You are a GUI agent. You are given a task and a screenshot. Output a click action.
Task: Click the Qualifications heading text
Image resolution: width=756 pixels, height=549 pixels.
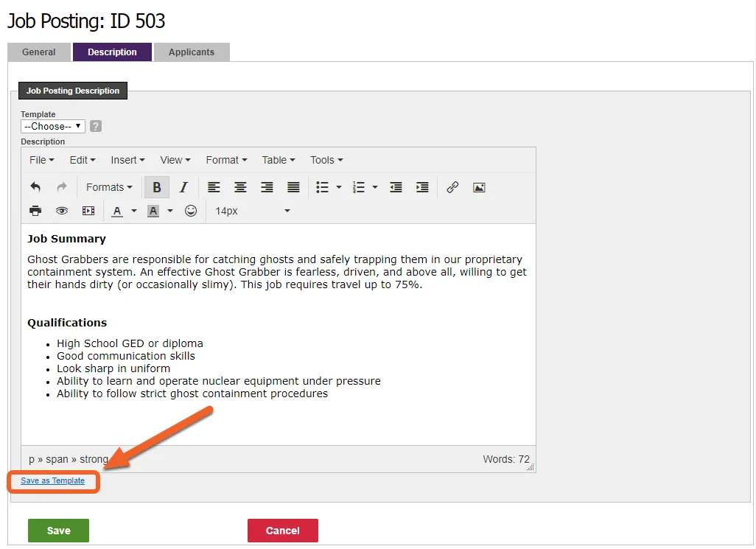click(67, 323)
